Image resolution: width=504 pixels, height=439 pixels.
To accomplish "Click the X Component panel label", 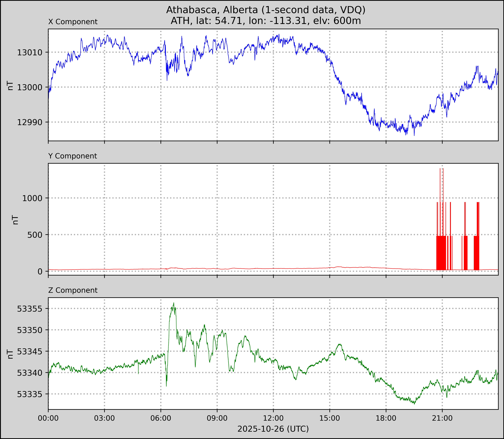I will coord(73,22).
